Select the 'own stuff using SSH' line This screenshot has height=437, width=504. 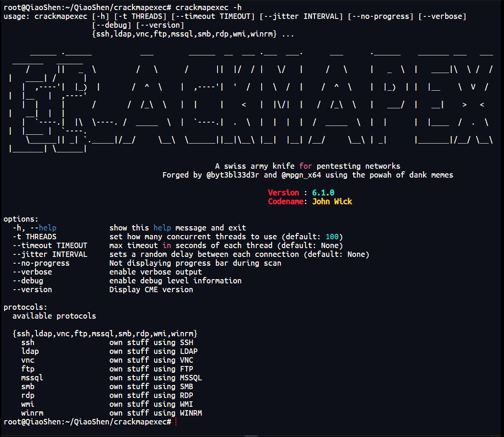coord(151,343)
